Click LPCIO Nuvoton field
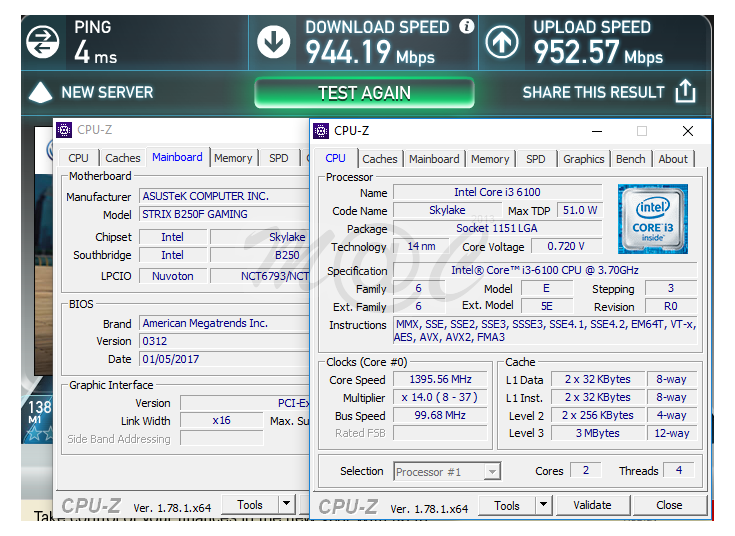This screenshot has height=536, width=735. click(172, 276)
